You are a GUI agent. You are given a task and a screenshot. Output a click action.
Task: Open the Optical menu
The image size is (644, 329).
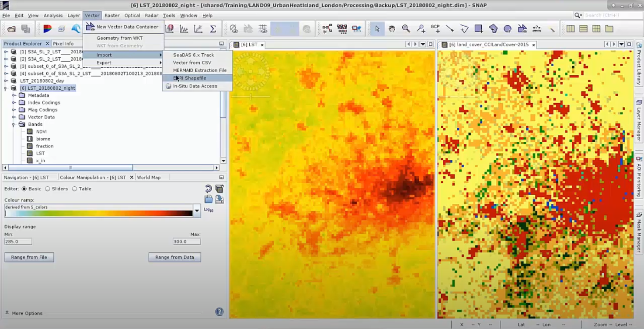coord(132,15)
